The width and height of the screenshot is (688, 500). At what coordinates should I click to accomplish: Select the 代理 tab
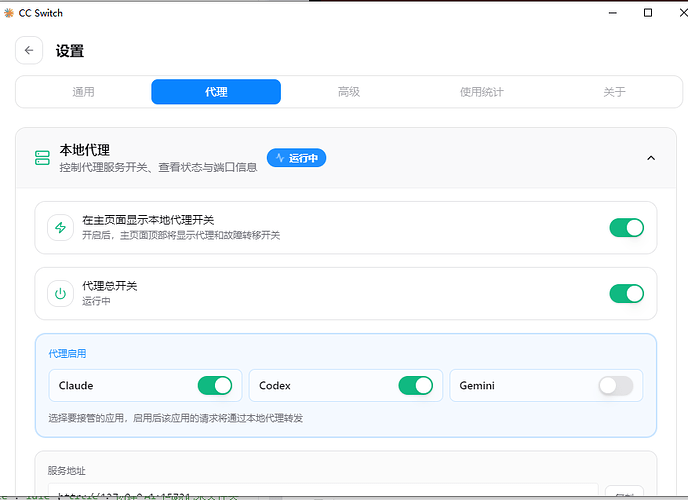pyautogui.click(x=216, y=92)
